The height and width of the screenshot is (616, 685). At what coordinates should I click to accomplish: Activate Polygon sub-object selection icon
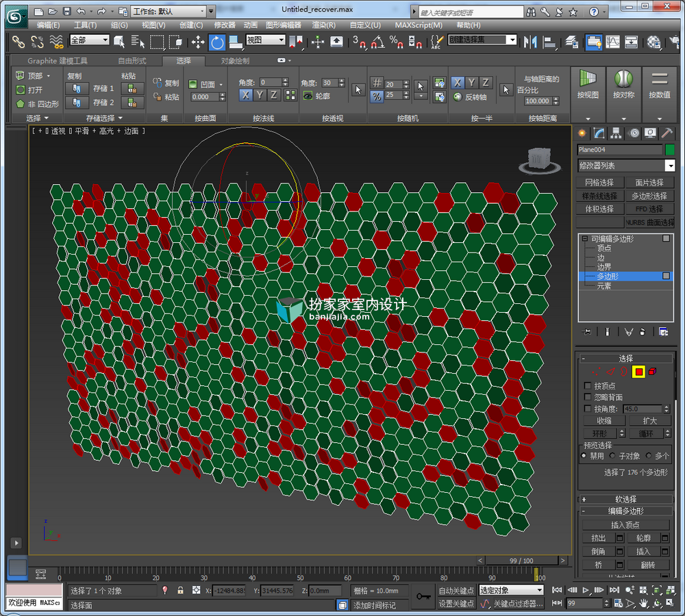pos(638,372)
